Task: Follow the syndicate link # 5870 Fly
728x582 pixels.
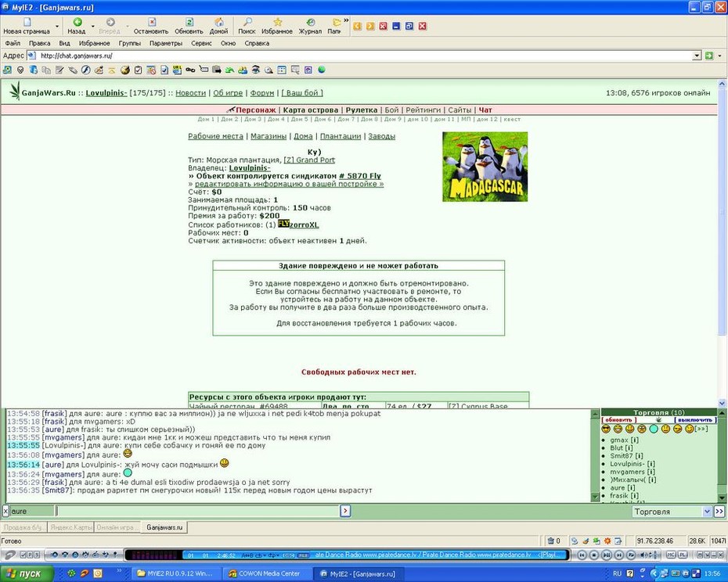Action: [x=360, y=176]
